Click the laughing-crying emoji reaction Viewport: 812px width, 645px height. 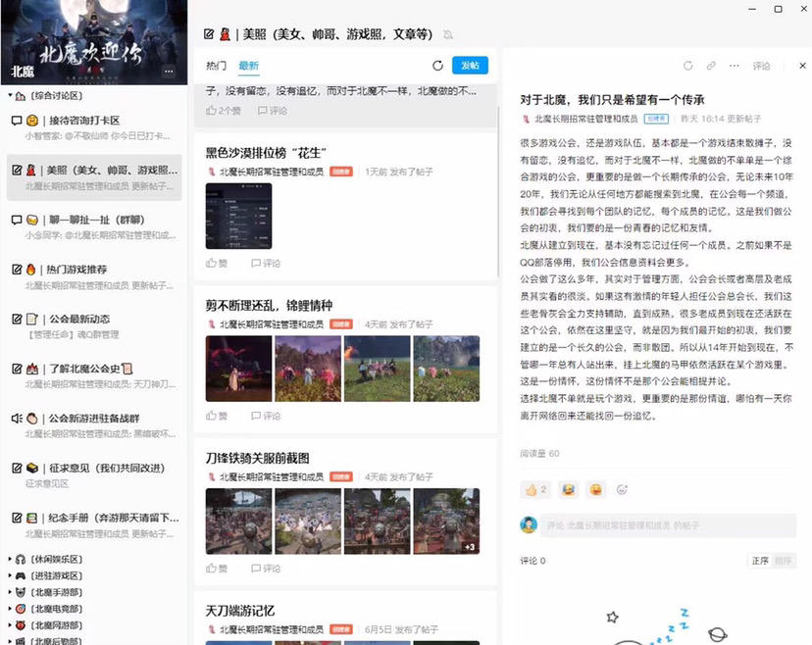(x=568, y=489)
